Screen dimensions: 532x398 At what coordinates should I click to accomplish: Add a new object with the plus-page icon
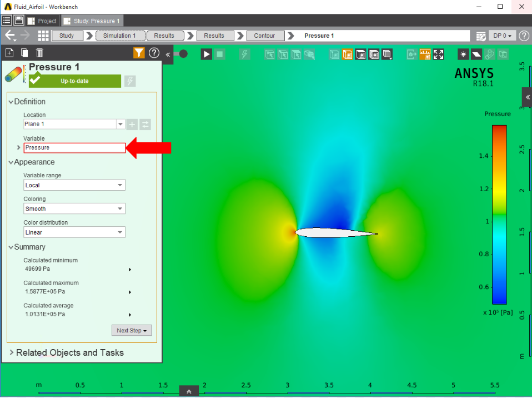[9, 53]
